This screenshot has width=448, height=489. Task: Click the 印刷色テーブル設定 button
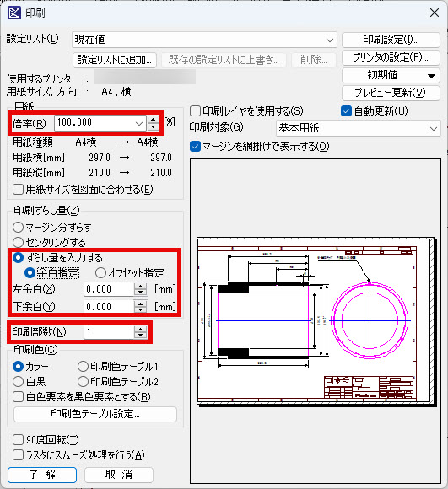click(x=95, y=414)
